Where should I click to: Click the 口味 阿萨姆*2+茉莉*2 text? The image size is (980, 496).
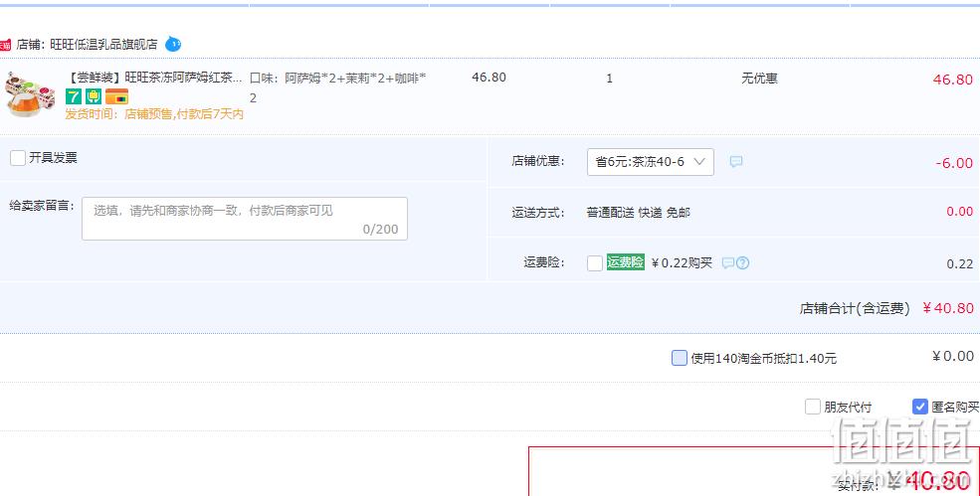pos(338,87)
